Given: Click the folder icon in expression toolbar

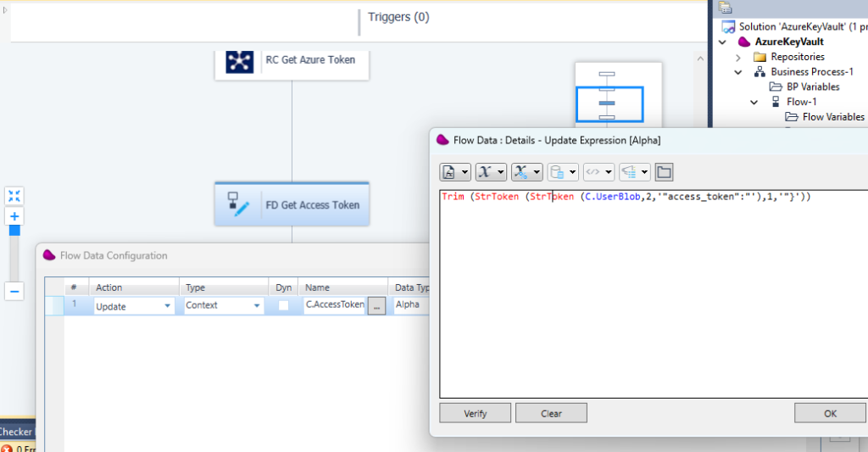Looking at the screenshot, I should pyautogui.click(x=665, y=172).
